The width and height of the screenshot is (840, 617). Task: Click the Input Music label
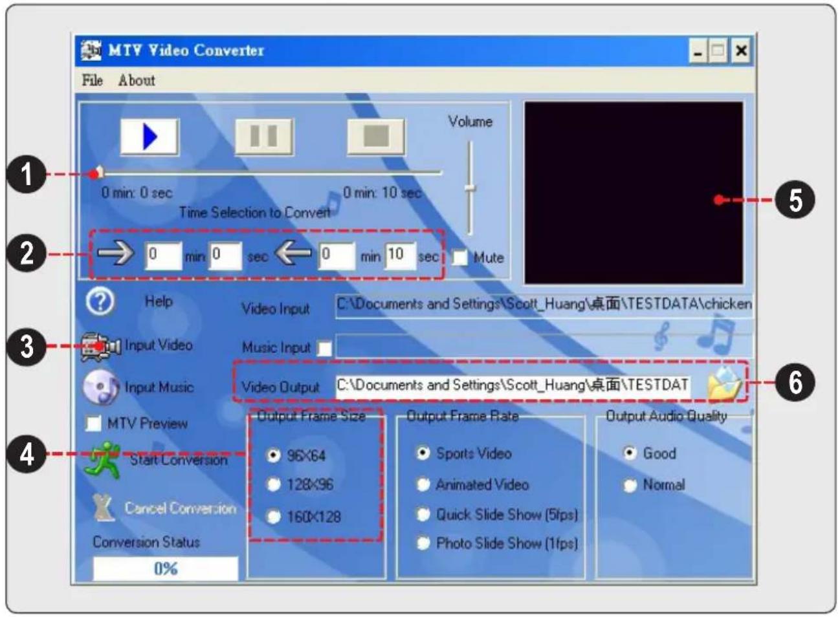pyautogui.click(x=159, y=387)
